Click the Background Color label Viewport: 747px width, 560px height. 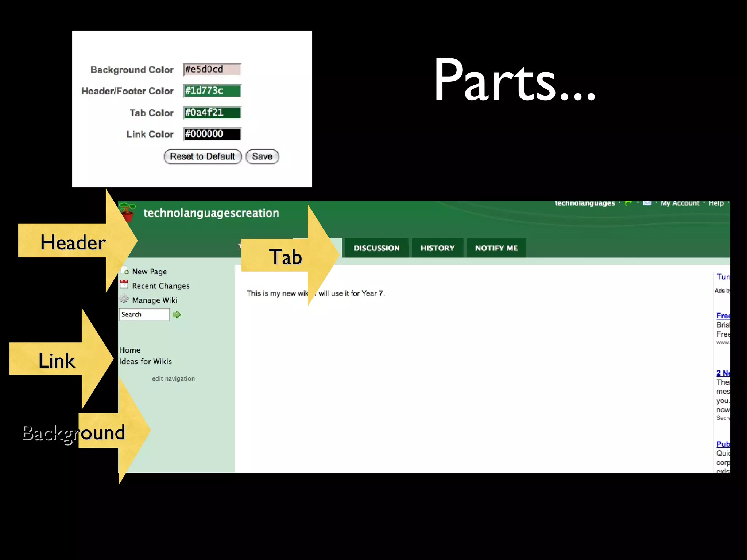(132, 70)
